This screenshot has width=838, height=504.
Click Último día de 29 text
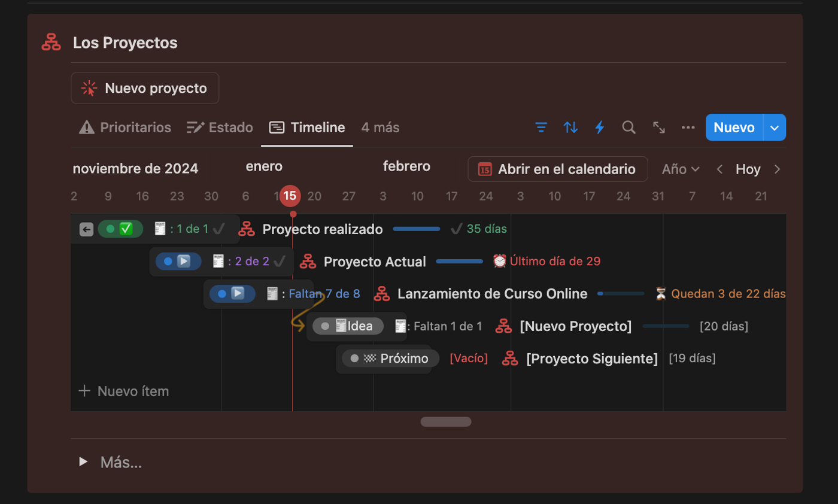click(555, 262)
